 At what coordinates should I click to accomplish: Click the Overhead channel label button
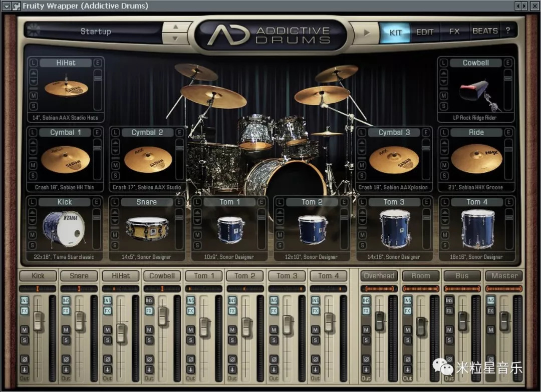point(379,276)
